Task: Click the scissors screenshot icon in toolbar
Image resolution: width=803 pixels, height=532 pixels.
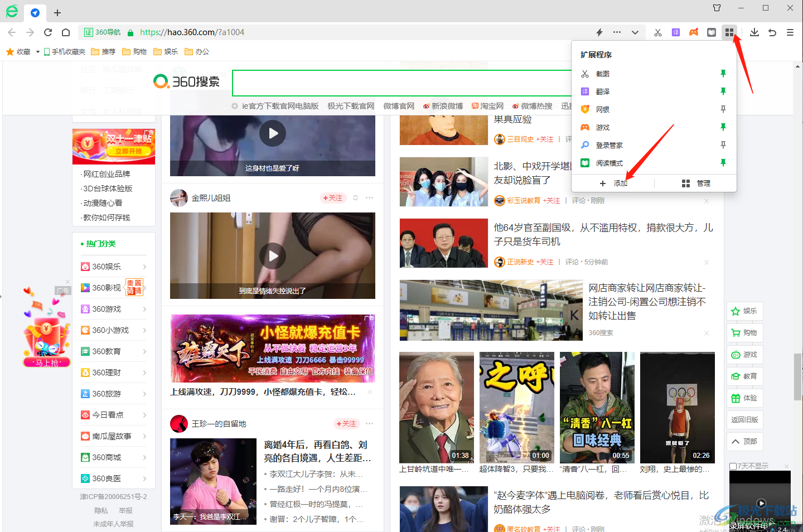Action: (658, 32)
